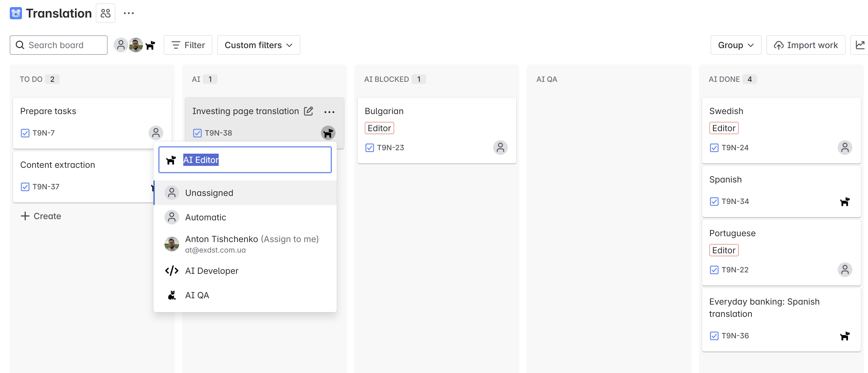Click the unassigned avatar on Bulgarian card

(500, 148)
